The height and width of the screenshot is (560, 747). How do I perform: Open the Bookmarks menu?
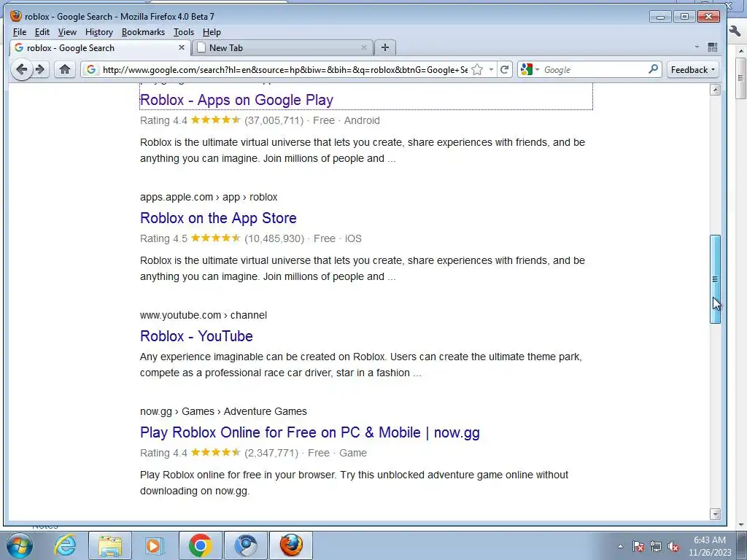click(x=143, y=32)
